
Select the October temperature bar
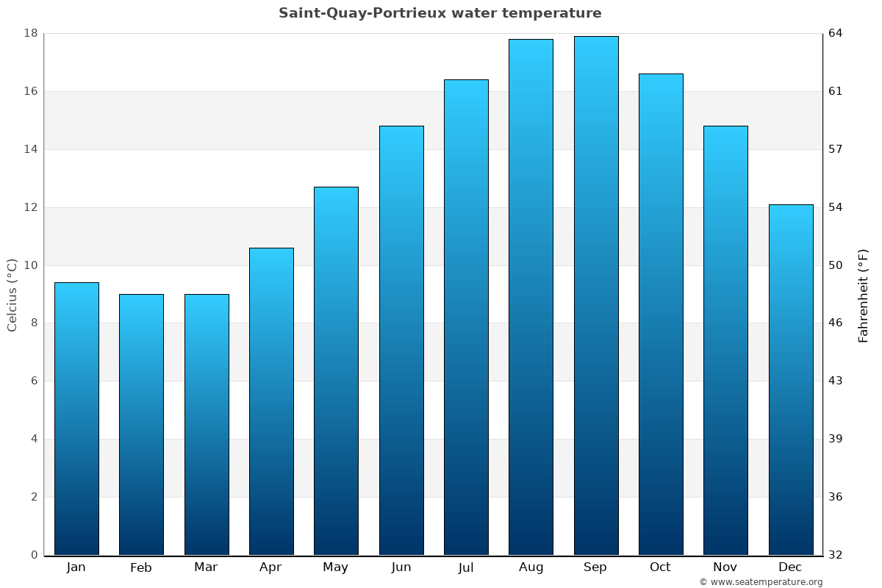pos(661,315)
